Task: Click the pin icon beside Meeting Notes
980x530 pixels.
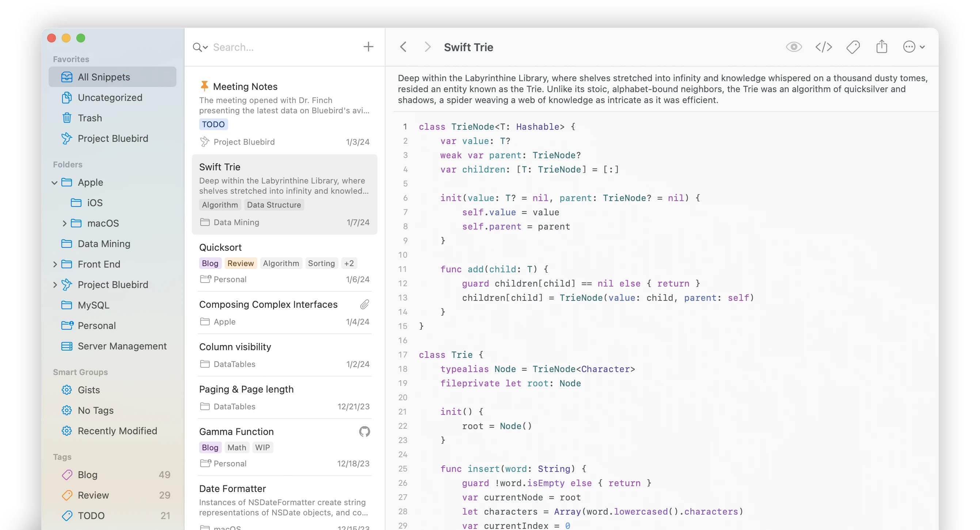Action: (205, 86)
